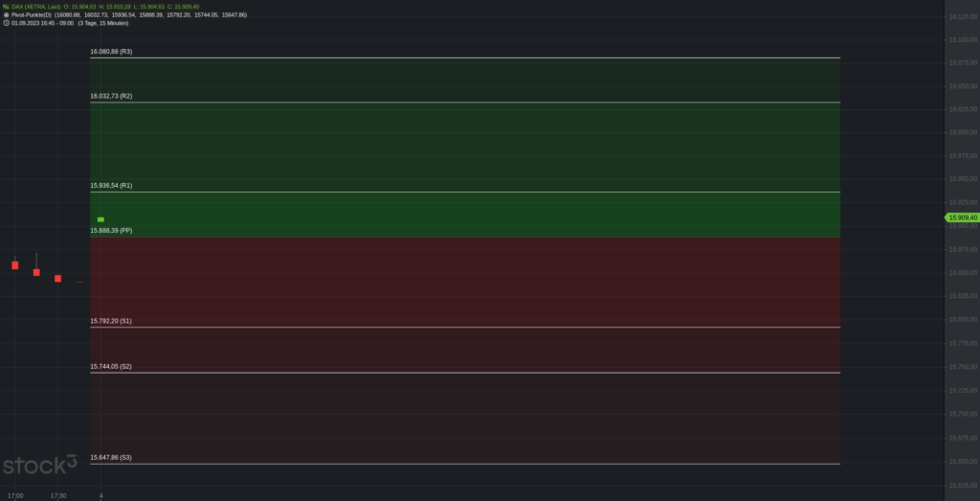Screen dimensions: 980x501
Task: Click the 17:30 red candlestick
Action: pyautogui.click(x=57, y=279)
